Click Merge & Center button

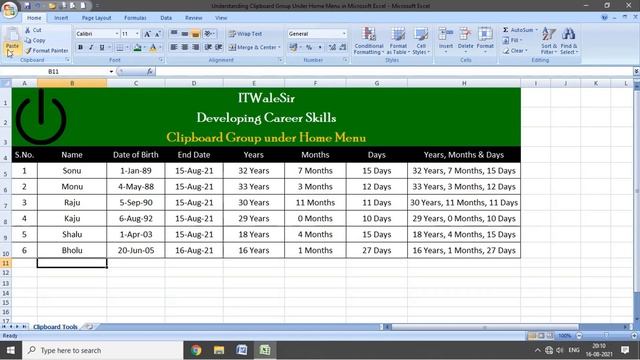254,47
